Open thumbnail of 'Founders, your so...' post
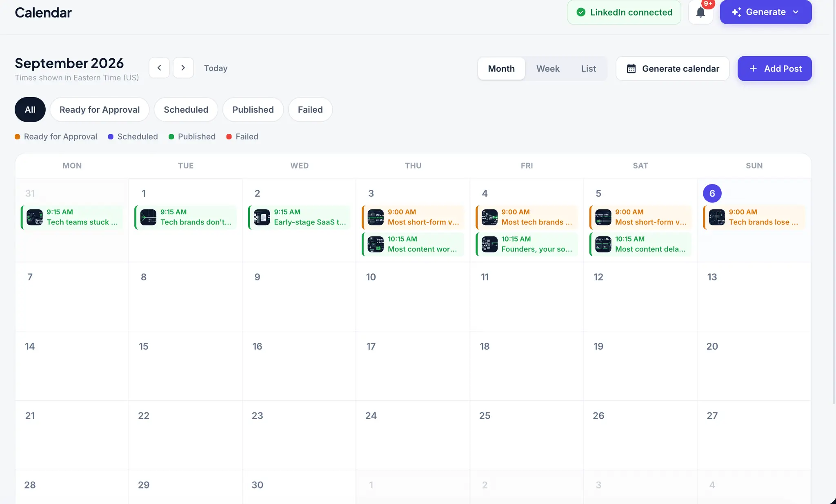 489,244
